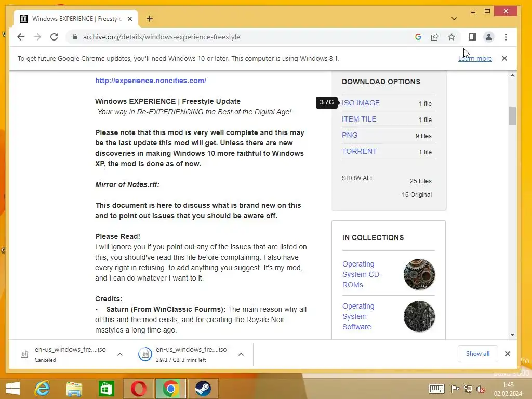Click the scrollbar up arrow
Viewport: 532px width, 399px height.
click(x=512, y=75)
